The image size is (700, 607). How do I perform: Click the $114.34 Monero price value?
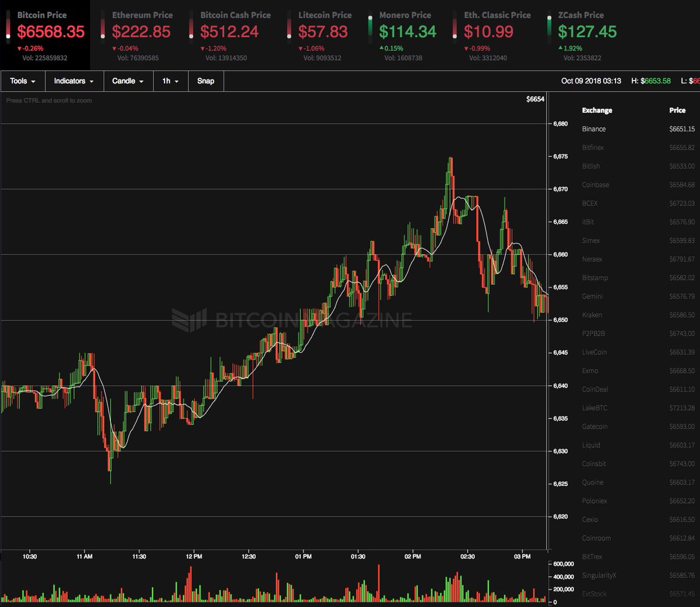pyautogui.click(x=408, y=32)
